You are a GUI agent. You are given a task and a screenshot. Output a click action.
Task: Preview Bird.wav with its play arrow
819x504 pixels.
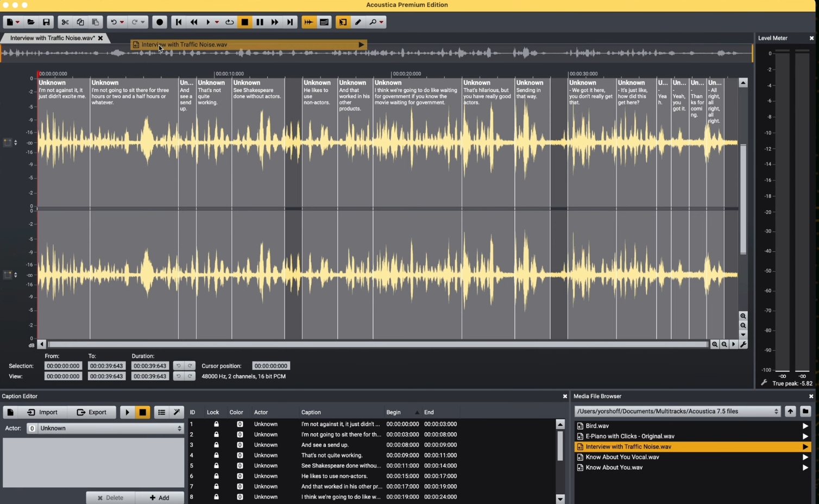pyautogui.click(x=805, y=426)
